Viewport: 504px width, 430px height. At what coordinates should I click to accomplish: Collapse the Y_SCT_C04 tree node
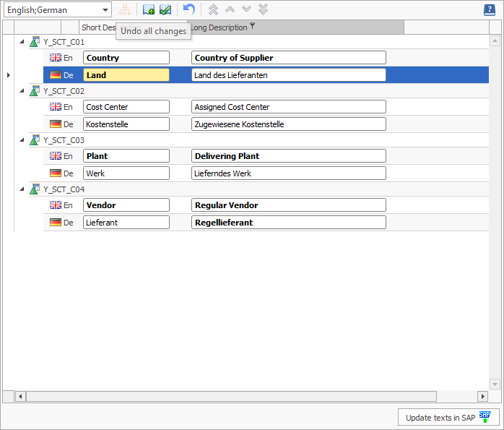click(22, 189)
